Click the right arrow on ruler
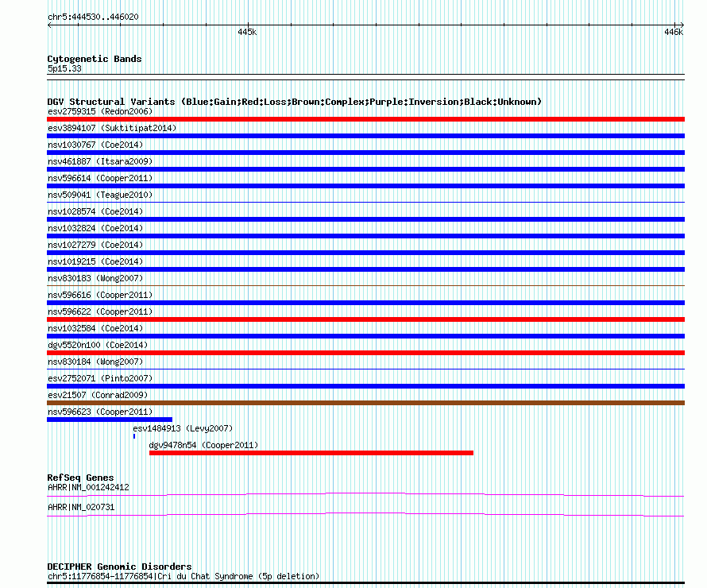 [x=682, y=25]
